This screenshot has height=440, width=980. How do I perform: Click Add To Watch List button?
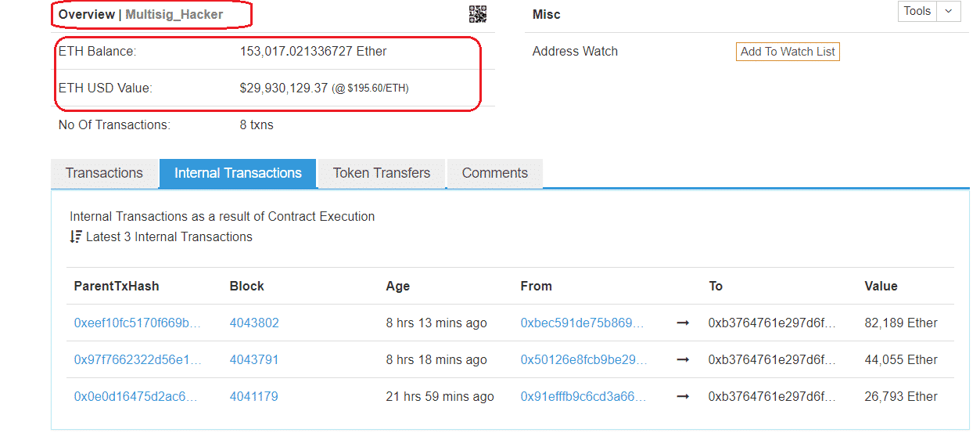(x=788, y=52)
